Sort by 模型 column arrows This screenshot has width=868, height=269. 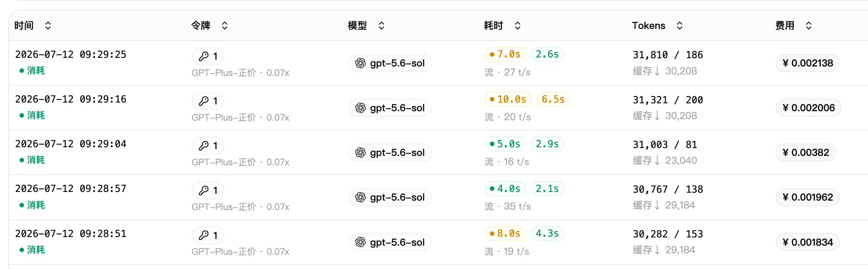(381, 26)
